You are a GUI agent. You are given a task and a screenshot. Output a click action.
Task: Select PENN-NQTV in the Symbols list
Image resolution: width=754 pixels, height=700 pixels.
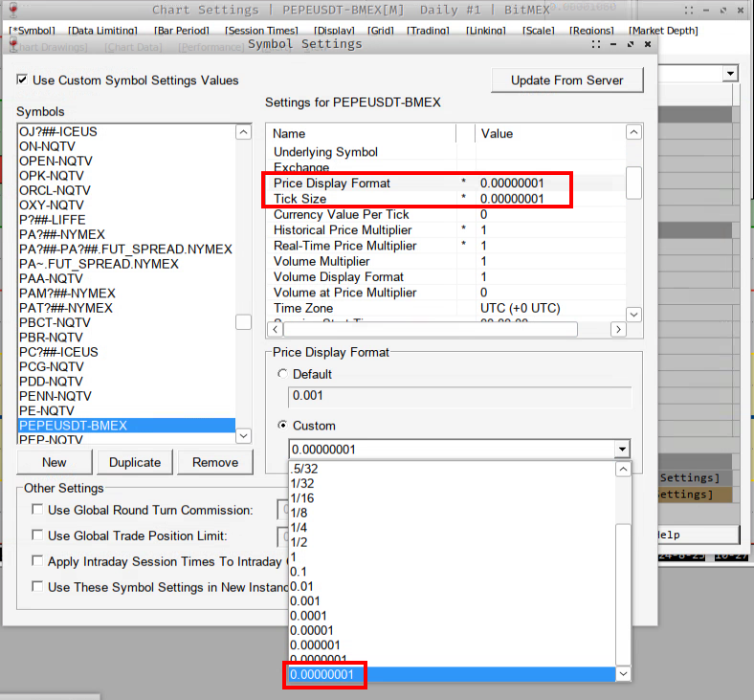click(x=126, y=396)
